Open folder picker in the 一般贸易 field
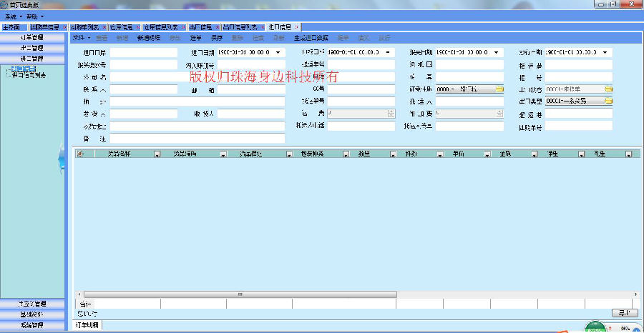 click(x=608, y=101)
